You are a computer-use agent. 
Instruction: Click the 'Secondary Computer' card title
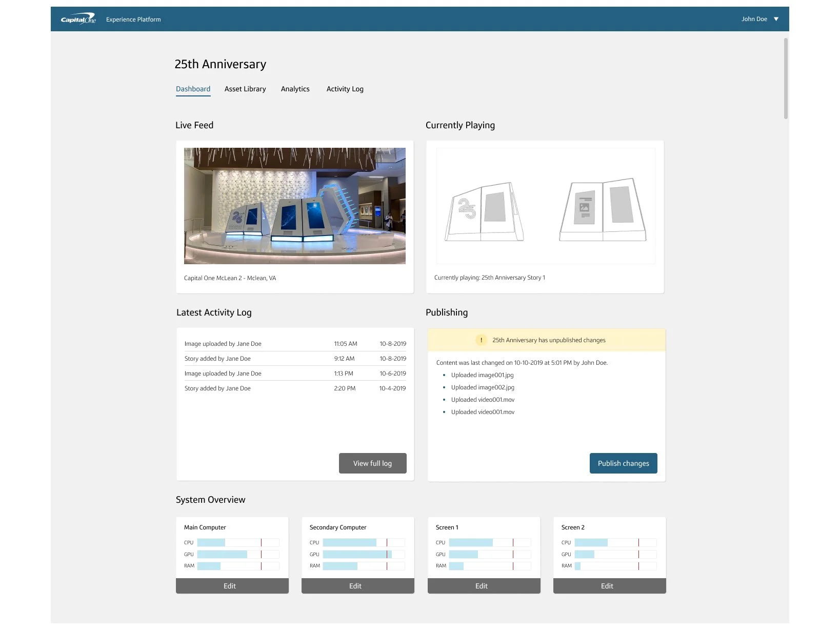click(338, 527)
